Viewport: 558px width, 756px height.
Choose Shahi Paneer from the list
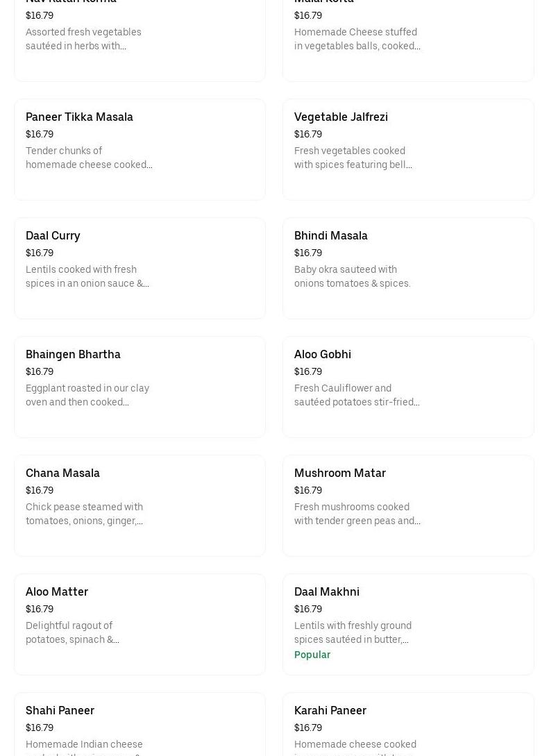(x=60, y=710)
